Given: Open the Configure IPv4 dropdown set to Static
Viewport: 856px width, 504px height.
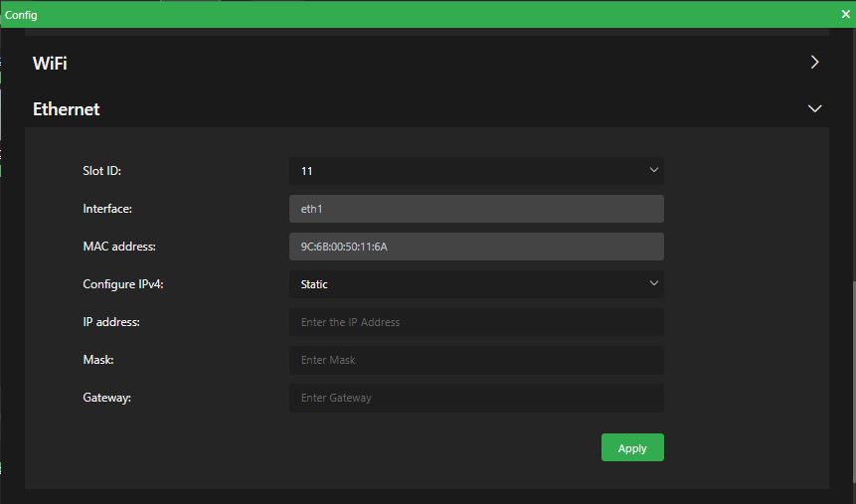Looking at the screenshot, I should point(475,284).
